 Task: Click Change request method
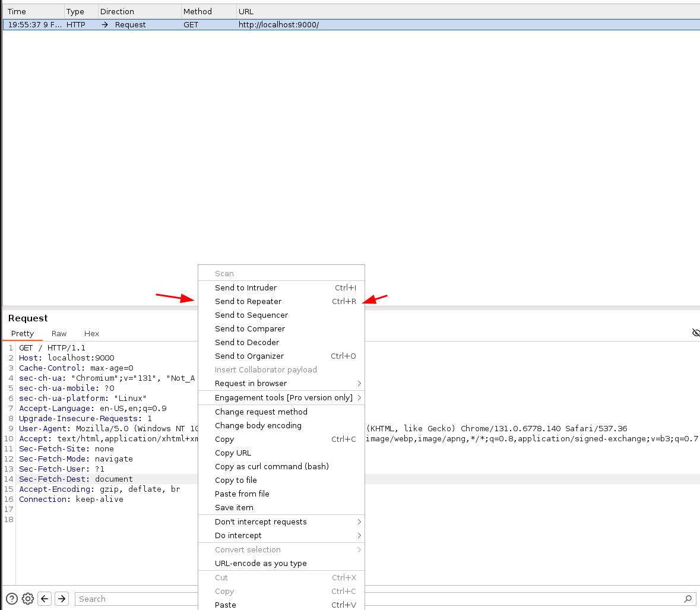pos(261,412)
